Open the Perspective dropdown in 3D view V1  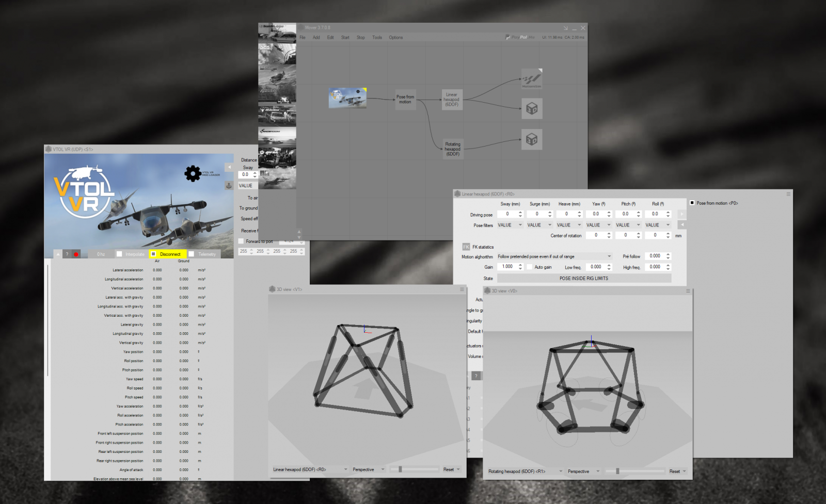369,469
